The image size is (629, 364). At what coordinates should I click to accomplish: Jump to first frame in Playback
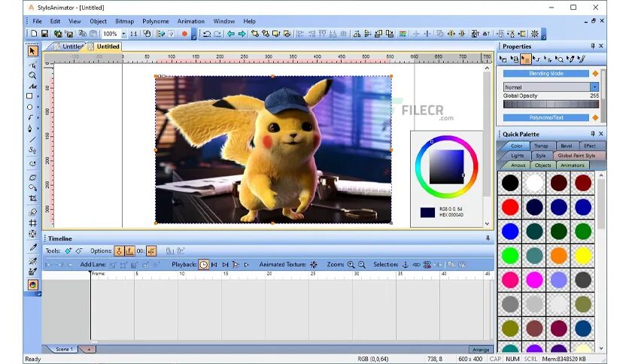pos(214,265)
